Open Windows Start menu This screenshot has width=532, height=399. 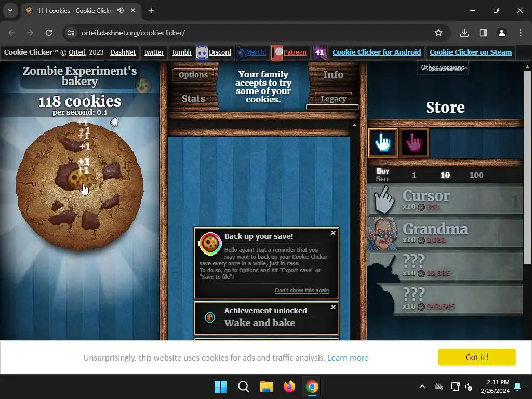(220, 387)
